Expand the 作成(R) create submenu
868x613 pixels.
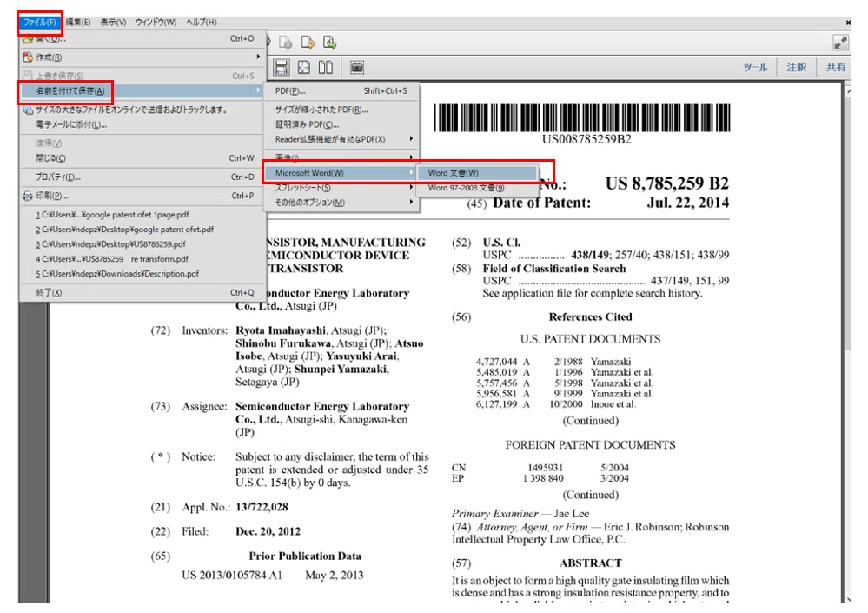click(142, 57)
